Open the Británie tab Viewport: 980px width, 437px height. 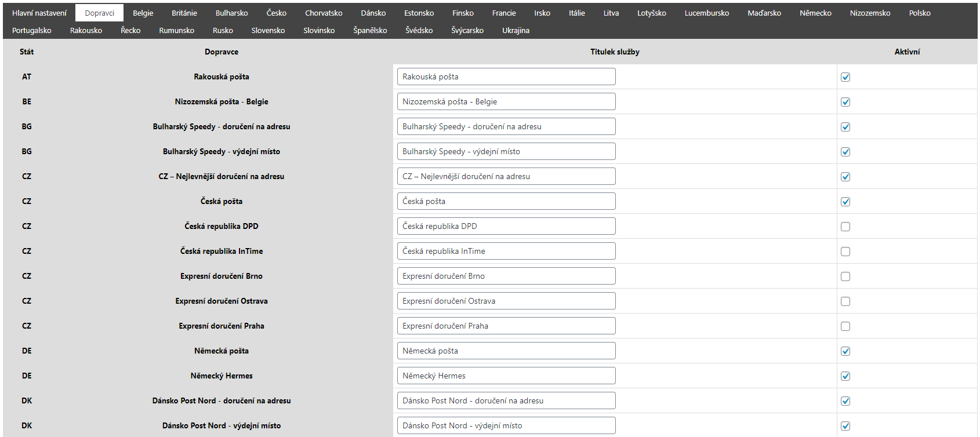pos(184,13)
